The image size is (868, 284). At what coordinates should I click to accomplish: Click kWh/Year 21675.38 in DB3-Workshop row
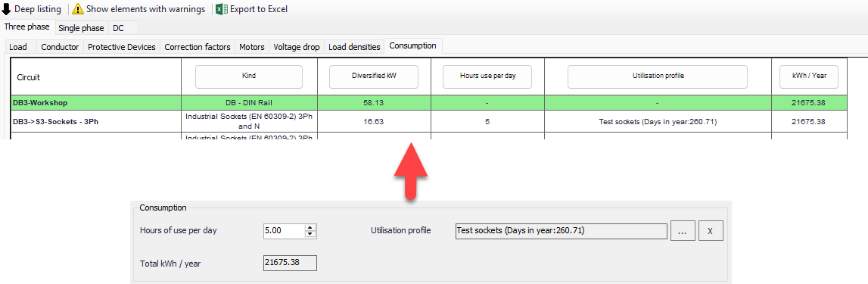pyautogui.click(x=809, y=102)
